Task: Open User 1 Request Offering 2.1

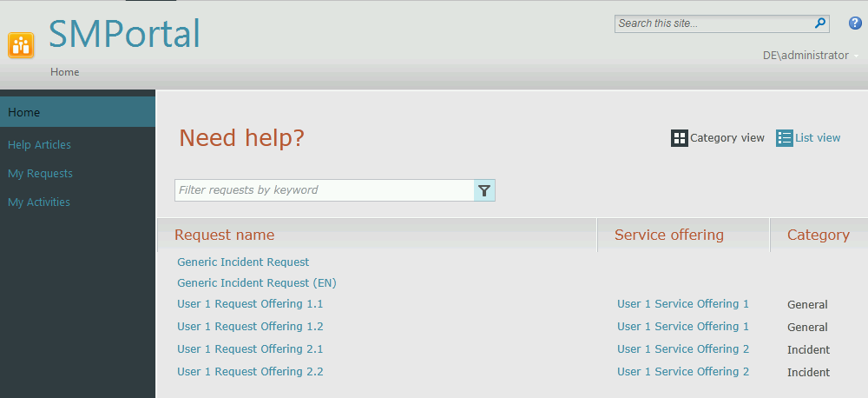Action: click(250, 349)
